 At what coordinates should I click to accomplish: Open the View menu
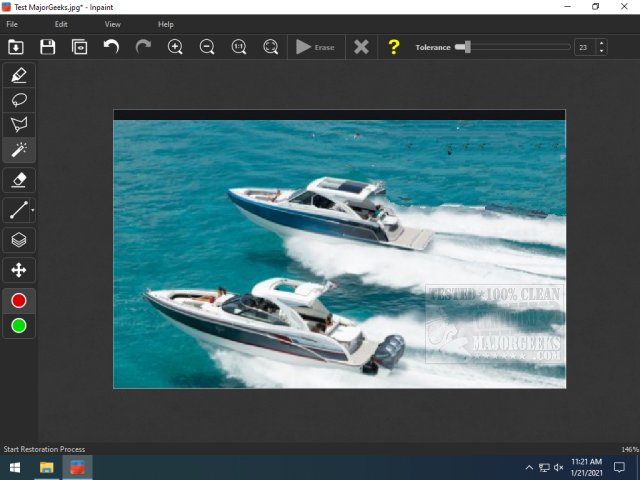click(113, 23)
